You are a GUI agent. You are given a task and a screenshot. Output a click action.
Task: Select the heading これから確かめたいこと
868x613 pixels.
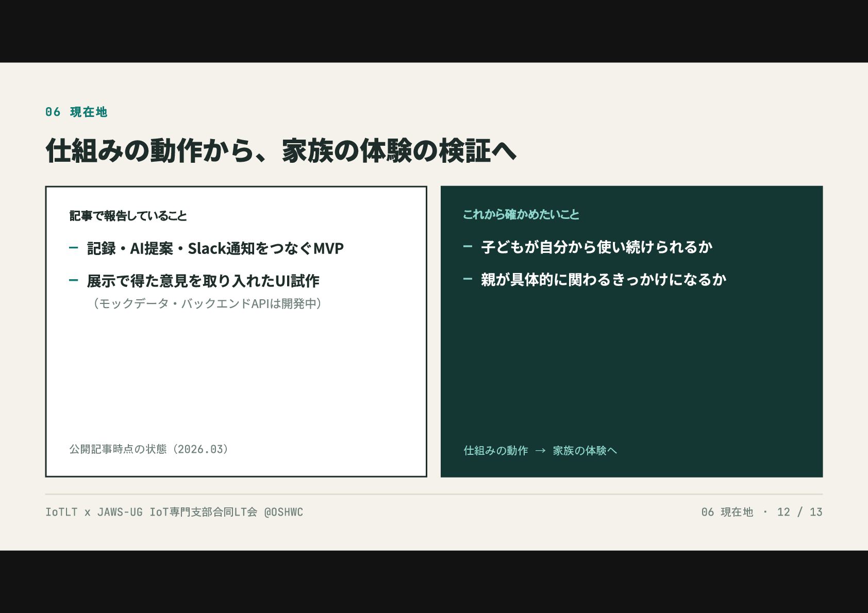click(x=521, y=214)
